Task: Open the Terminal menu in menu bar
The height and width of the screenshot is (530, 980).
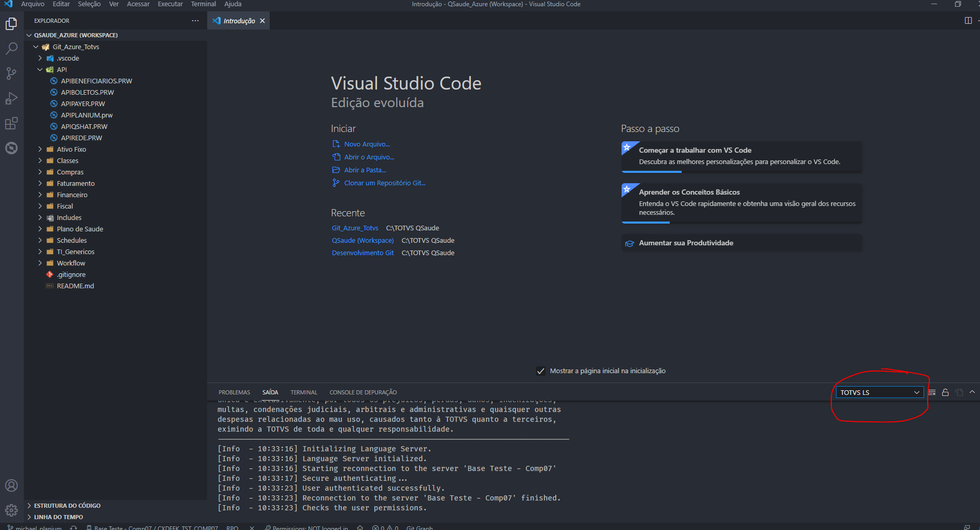Action: [203, 4]
